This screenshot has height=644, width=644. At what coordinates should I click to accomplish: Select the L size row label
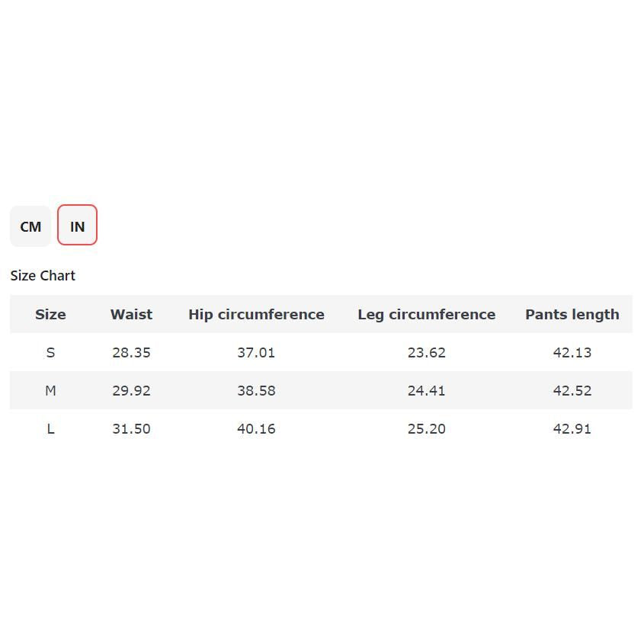(50, 428)
